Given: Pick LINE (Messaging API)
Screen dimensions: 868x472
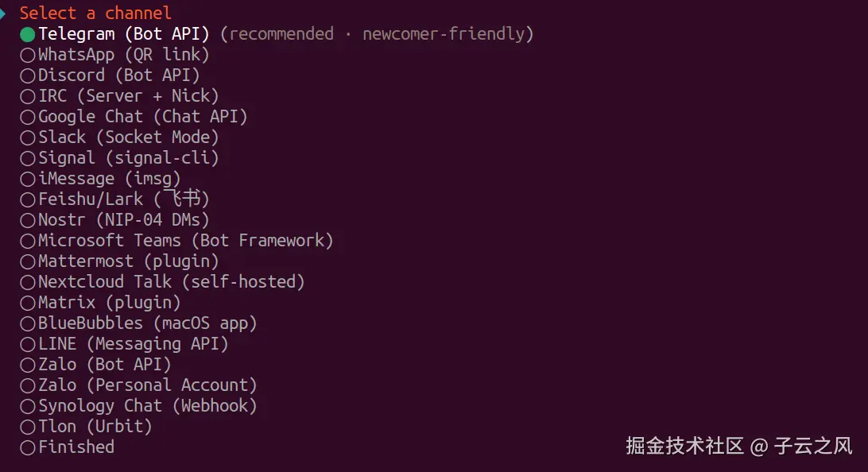Looking at the screenshot, I should click(x=127, y=343).
